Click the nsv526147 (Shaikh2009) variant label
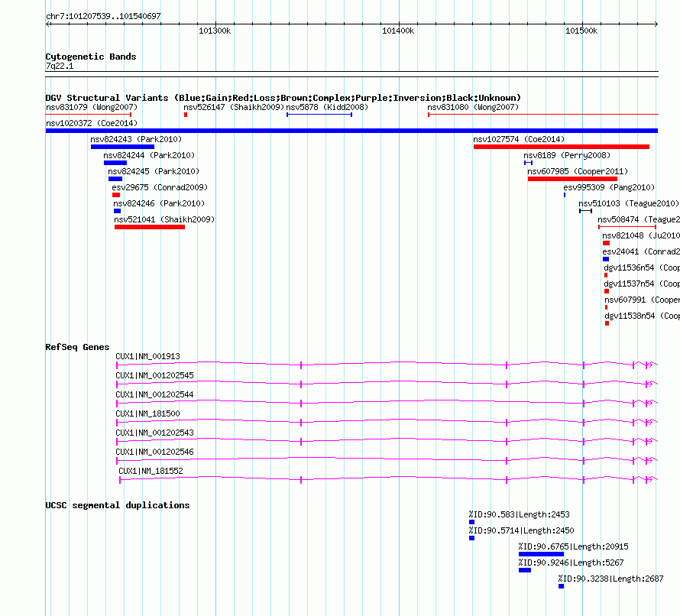 (x=234, y=107)
